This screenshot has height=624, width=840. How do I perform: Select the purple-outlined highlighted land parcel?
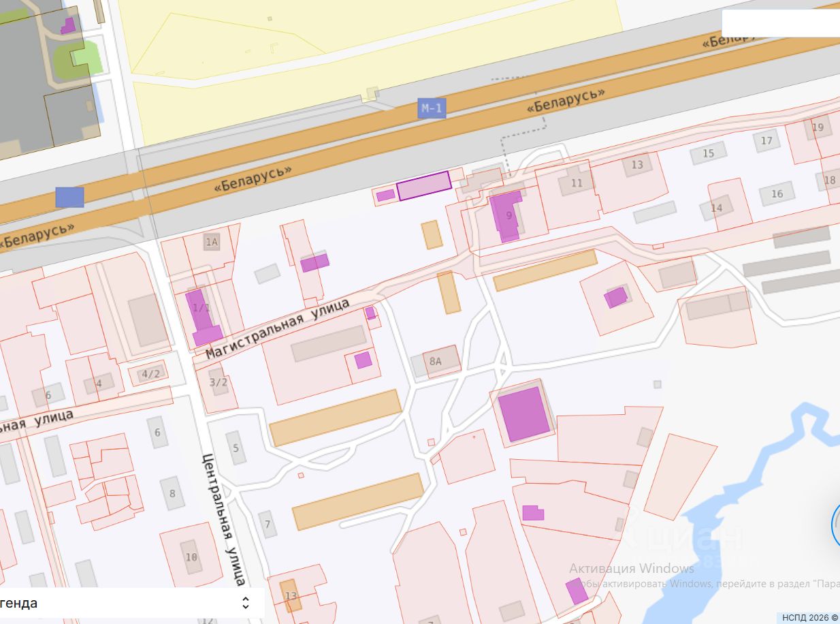coord(424,186)
